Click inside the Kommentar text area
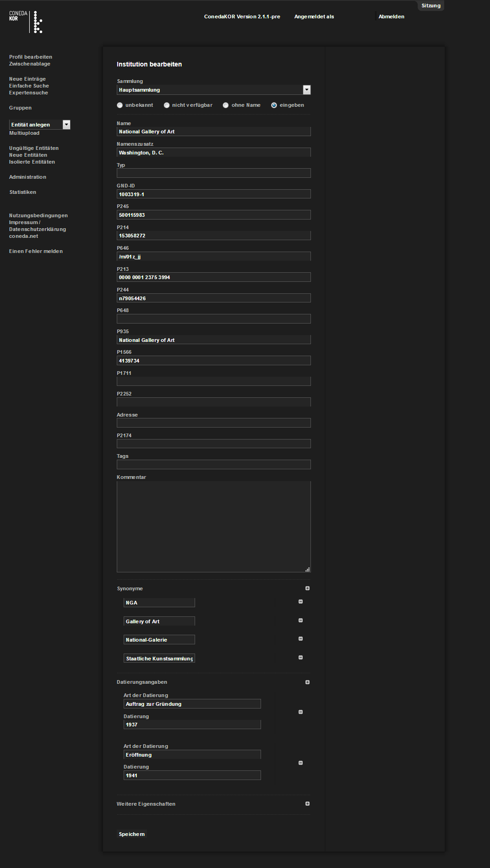 pyautogui.click(x=214, y=527)
